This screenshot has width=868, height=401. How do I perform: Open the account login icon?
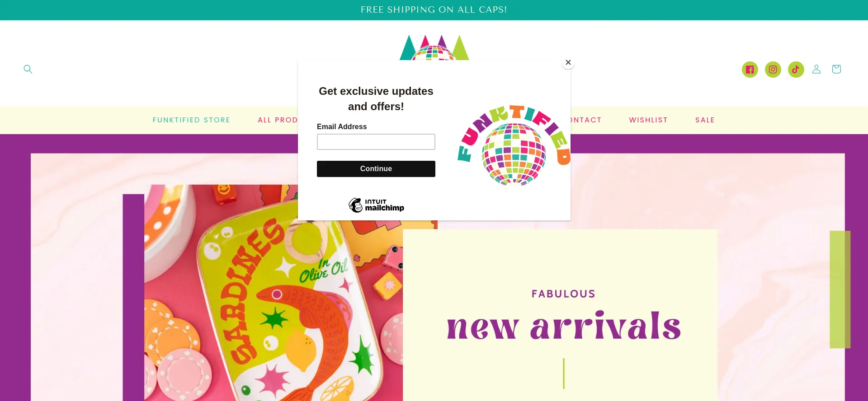[x=816, y=69]
